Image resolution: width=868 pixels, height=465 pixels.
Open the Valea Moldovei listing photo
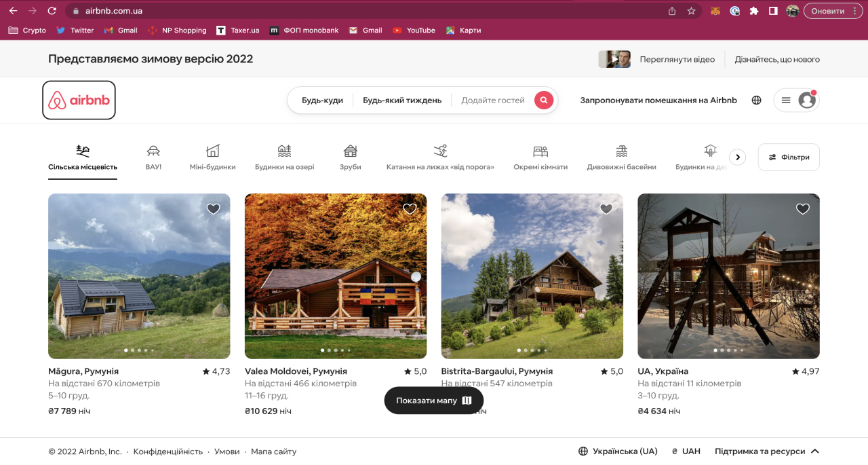pyautogui.click(x=336, y=276)
